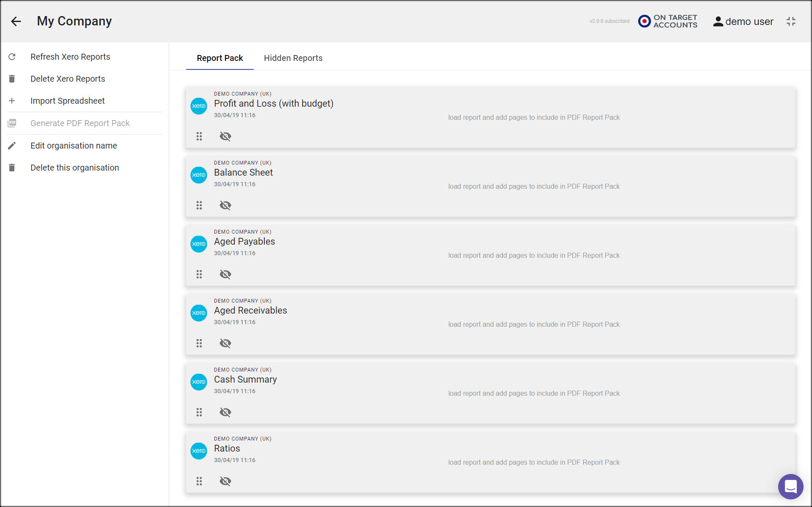This screenshot has height=507, width=812.
Task: Click the My Company heading
Action: (x=74, y=21)
